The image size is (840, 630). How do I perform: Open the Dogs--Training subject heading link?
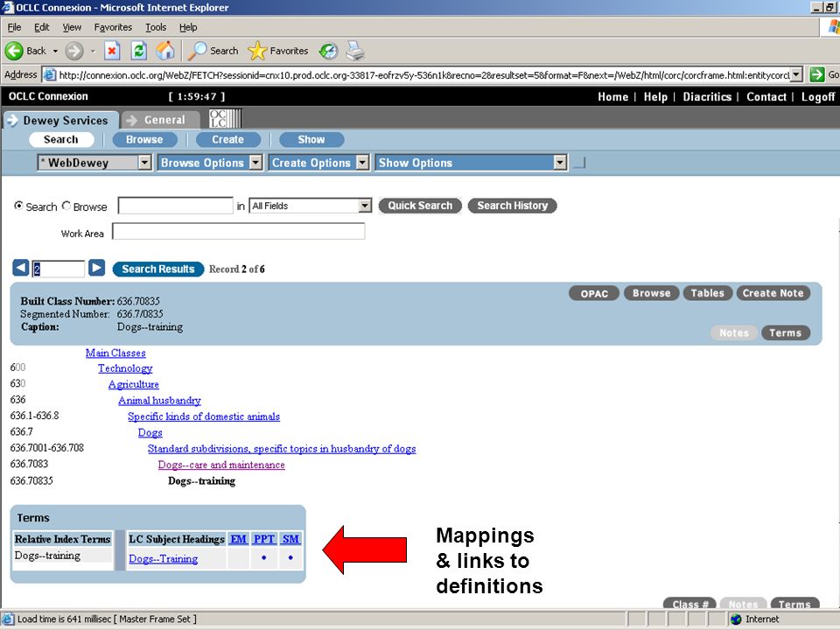(x=164, y=559)
